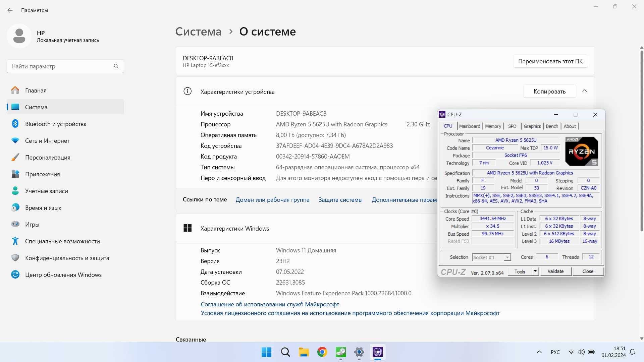Click the Core Speed value 3441.54 MHz
The image size is (644, 362).
click(493, 219)
